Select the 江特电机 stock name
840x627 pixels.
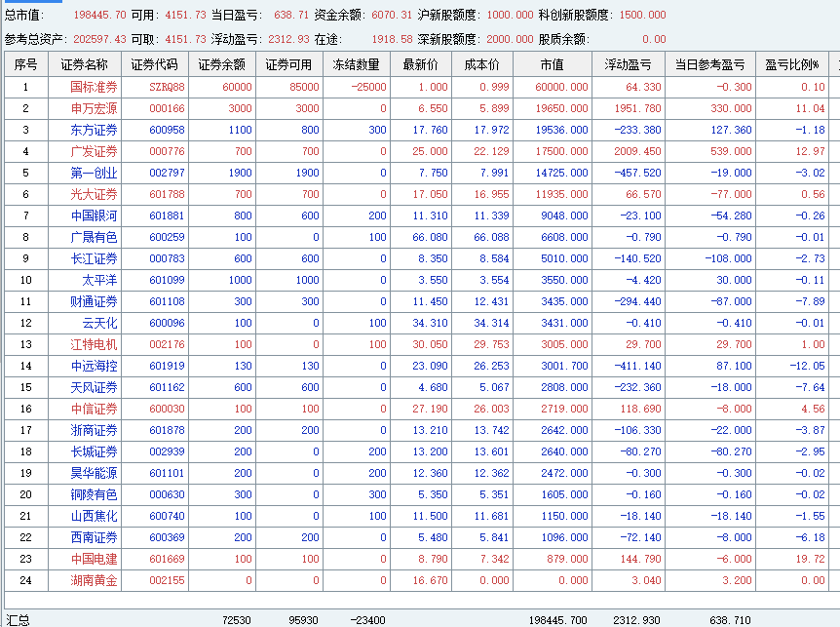94,344
